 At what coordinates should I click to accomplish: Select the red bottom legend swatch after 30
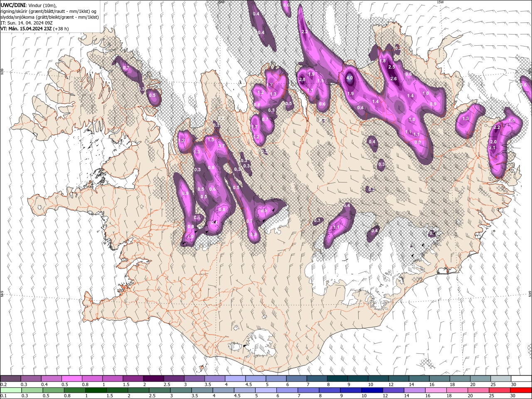point(520,390)
